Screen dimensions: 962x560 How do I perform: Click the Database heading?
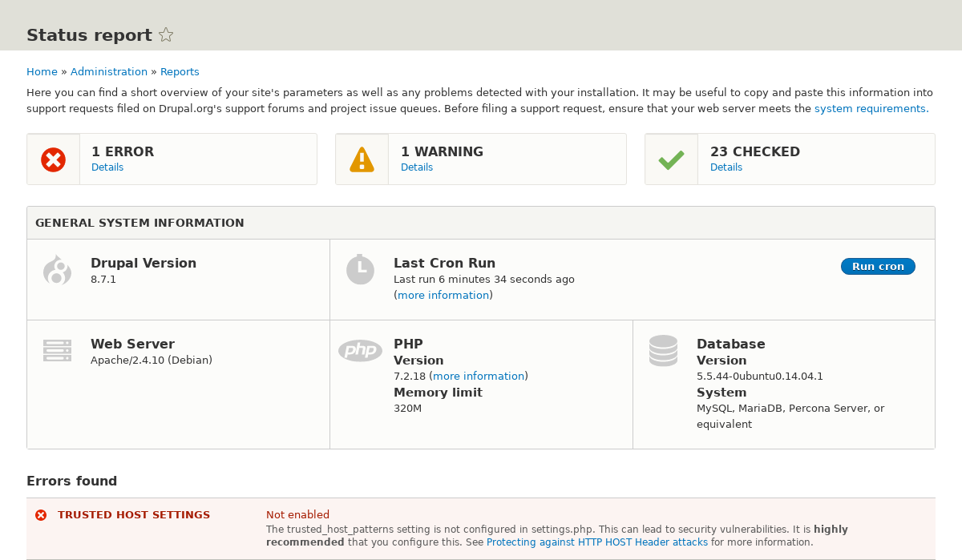pyautogui.click(x=731, y=344)
